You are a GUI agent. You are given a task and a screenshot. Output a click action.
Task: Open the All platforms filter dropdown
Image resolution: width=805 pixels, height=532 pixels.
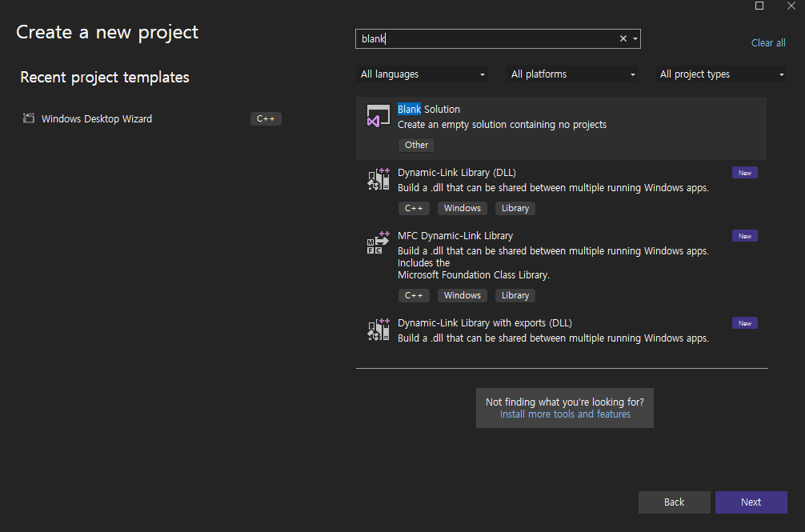(571, 74)
